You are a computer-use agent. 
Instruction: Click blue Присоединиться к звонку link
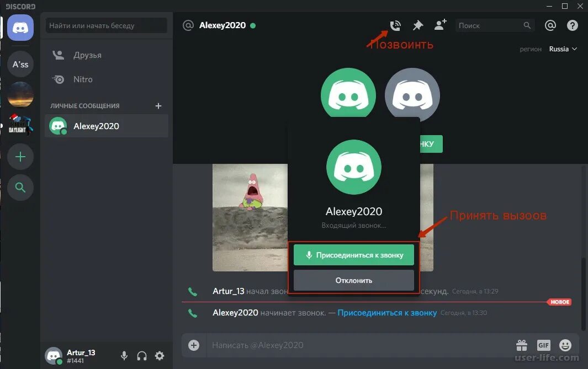387,313
